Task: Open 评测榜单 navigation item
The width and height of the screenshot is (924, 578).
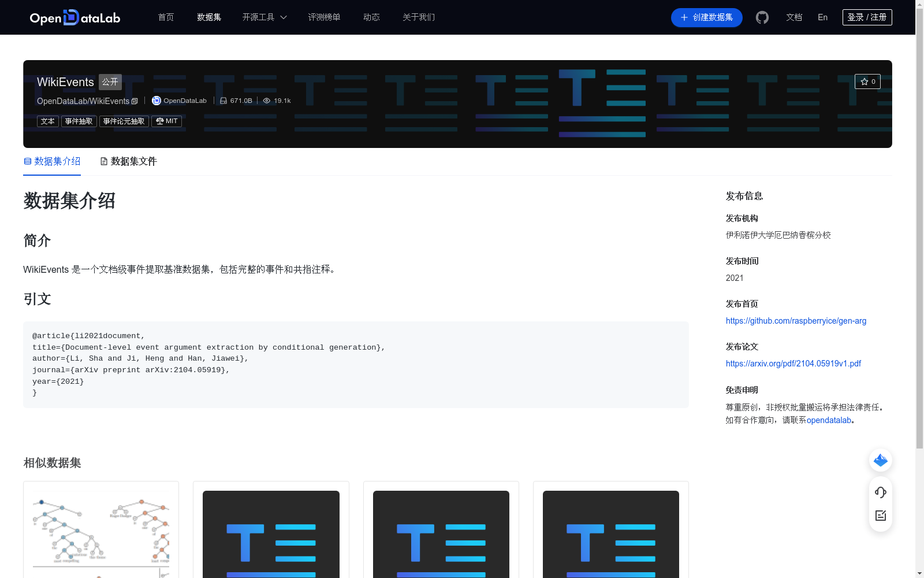Action: pyautogui.click(x=324, y=17)
